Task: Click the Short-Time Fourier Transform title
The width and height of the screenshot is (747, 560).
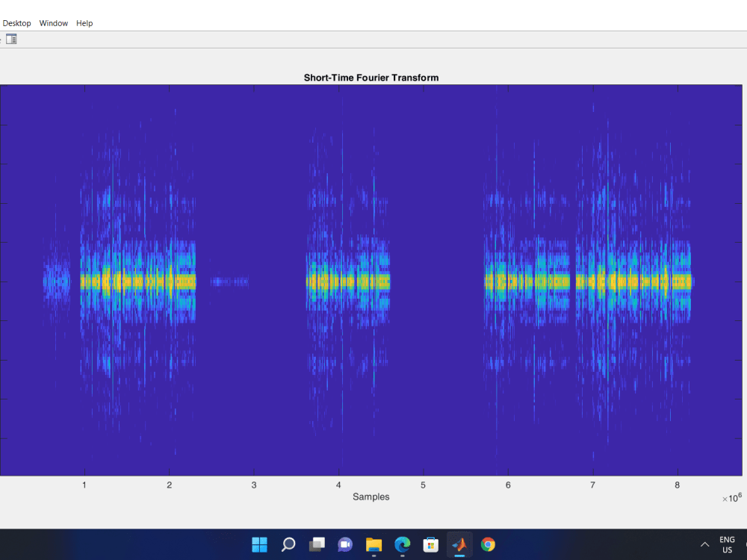Action: click(371, 78)
